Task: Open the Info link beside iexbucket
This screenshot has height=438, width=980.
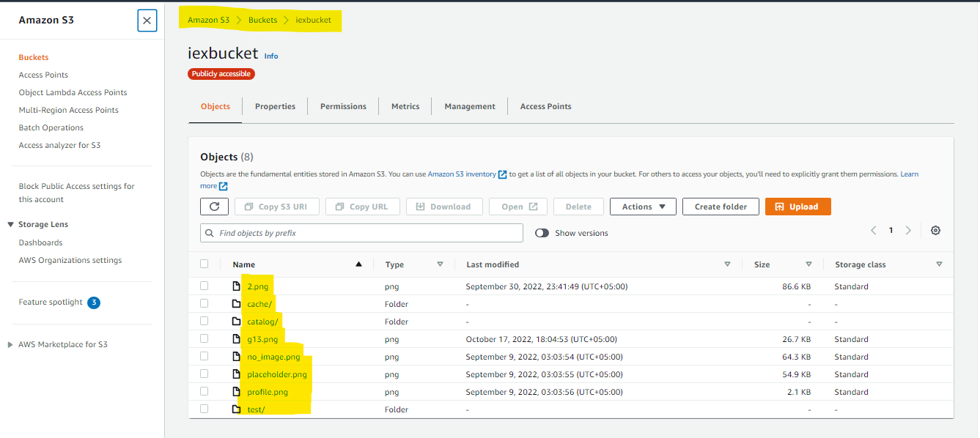Action: tap(271, 56)
